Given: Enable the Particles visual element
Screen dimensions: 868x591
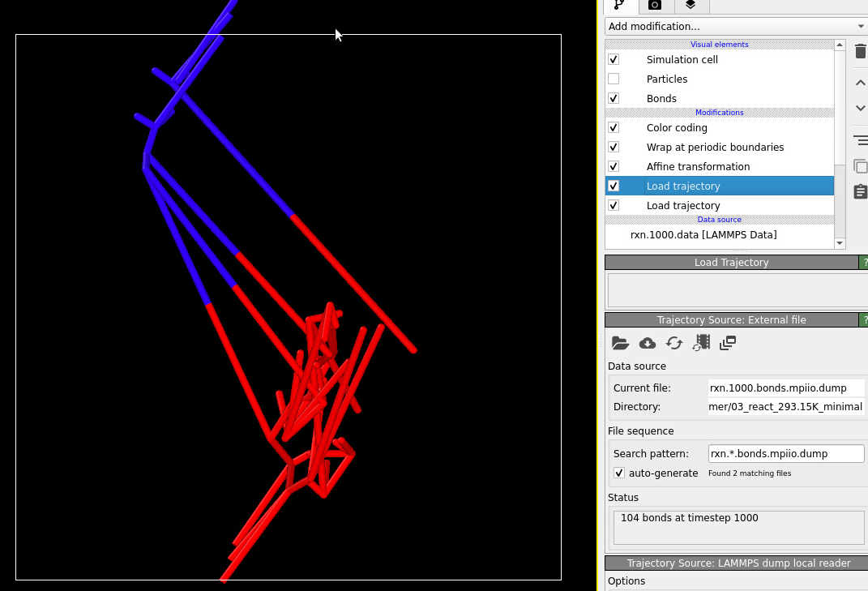Looking at the screenshot, I should click(x=614, y=79).
